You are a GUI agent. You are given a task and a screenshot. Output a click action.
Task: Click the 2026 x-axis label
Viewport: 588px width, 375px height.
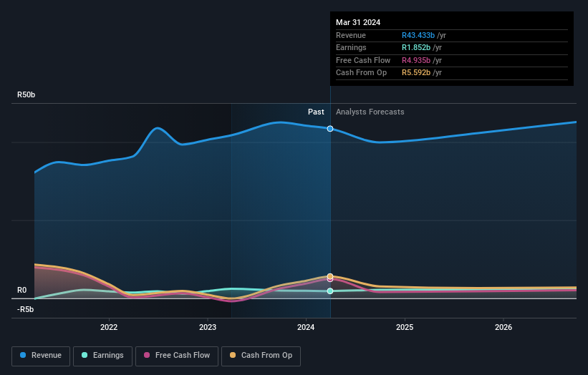(503, 328)
